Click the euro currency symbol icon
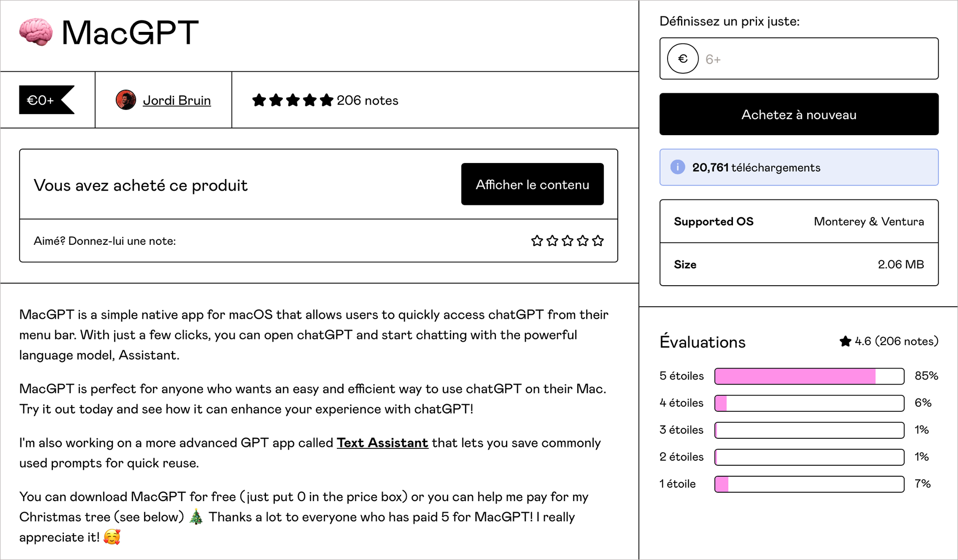Image resolution: width=958 pixels, height=560 pixels. [683, 59]
